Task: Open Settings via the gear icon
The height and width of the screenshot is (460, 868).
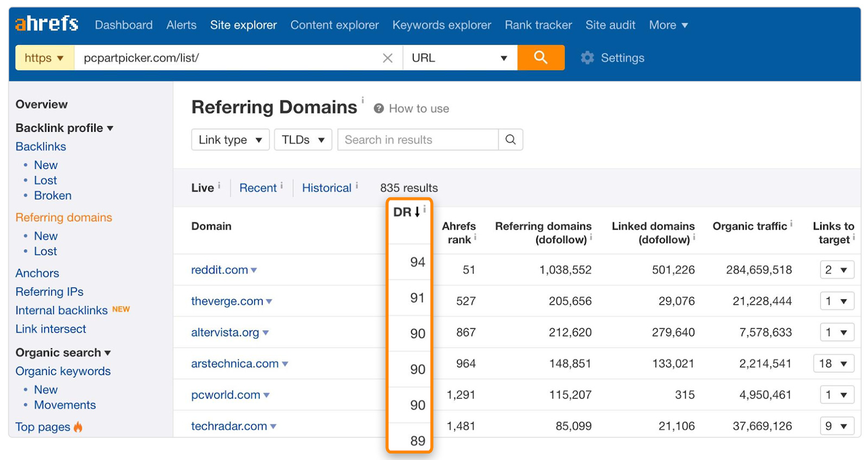Action: [x=588, y=58]
